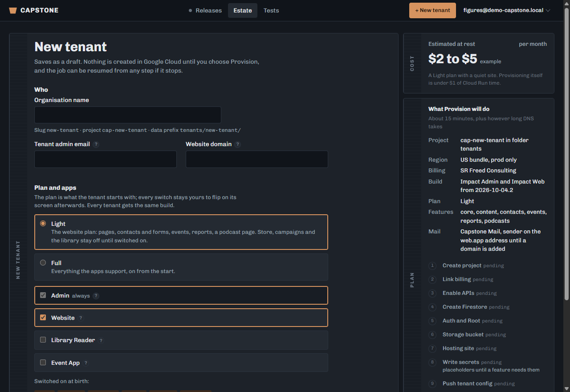
Task: Click 'SR Freed Consulting' billing value
Action: point(489,171)
